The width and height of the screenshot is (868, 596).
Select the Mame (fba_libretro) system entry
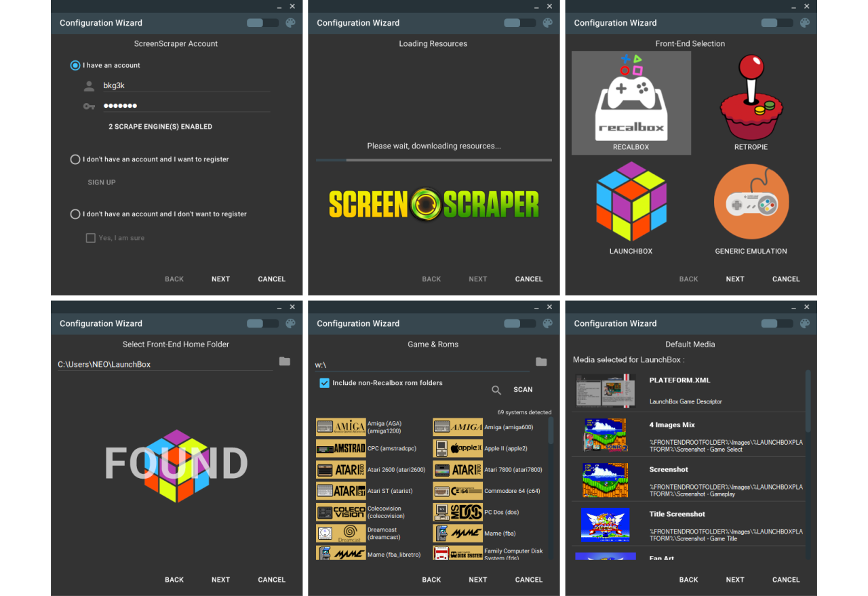tap(370, 553)
